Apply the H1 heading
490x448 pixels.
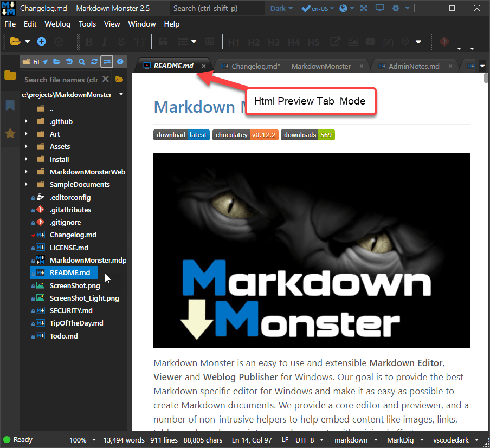tap(234, 42)
